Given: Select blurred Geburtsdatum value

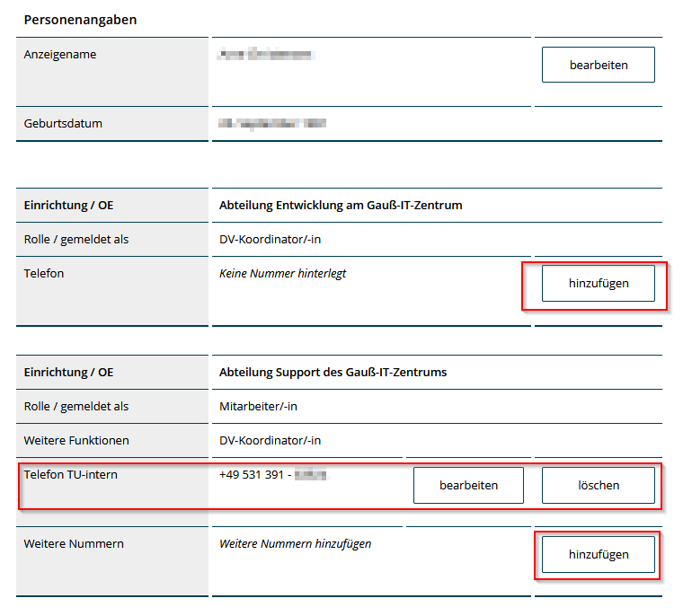Looking at the screenshot, I should (x=272, y=124).
